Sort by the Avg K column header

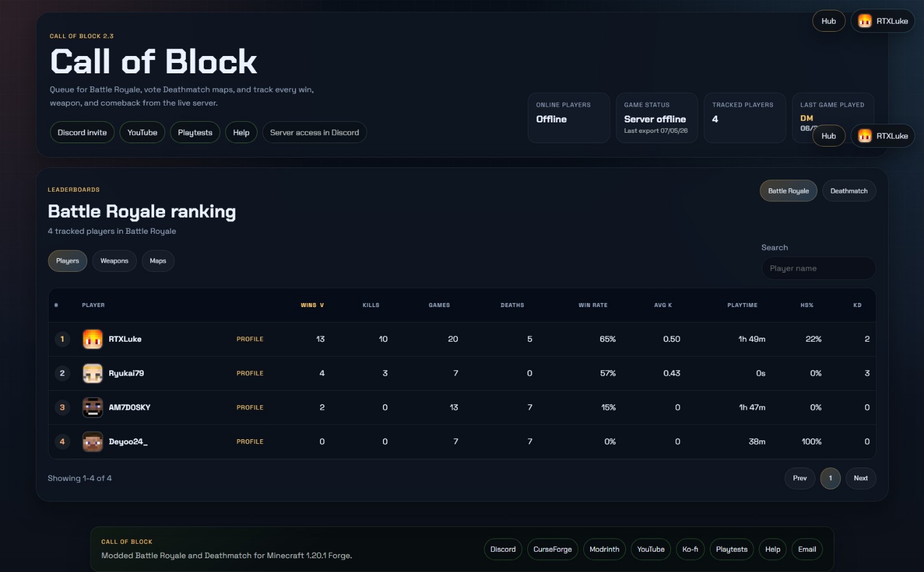coord(663,305)
